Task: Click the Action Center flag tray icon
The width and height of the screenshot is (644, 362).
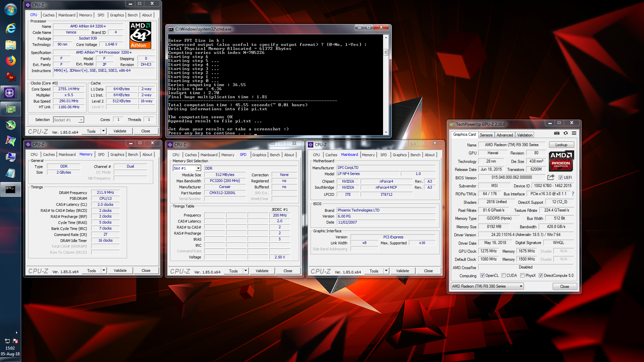Action: click(x=15, y=341)
